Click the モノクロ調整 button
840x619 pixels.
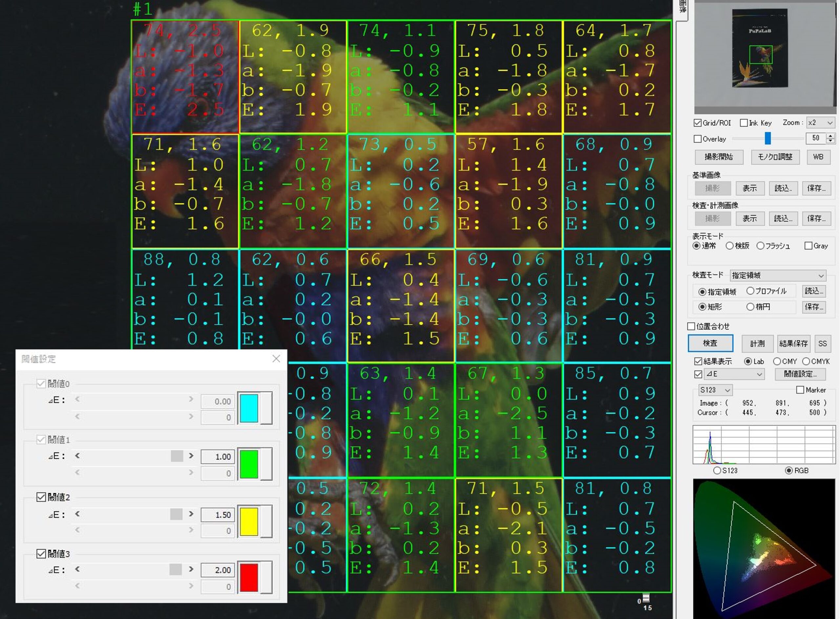775,157
